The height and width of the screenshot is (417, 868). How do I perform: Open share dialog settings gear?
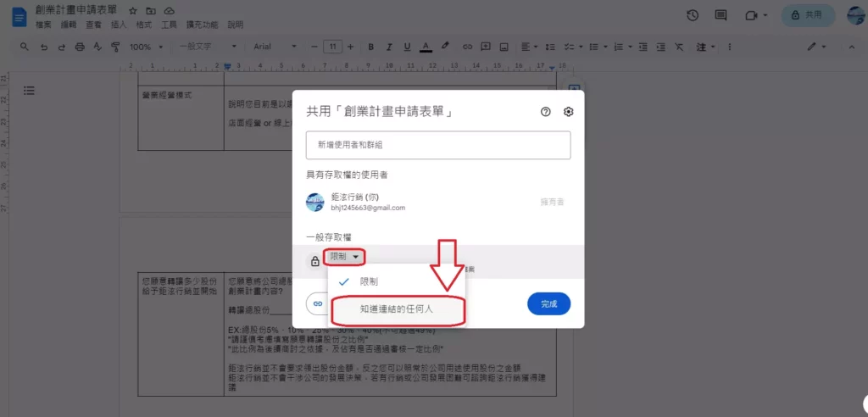point(568,112)
